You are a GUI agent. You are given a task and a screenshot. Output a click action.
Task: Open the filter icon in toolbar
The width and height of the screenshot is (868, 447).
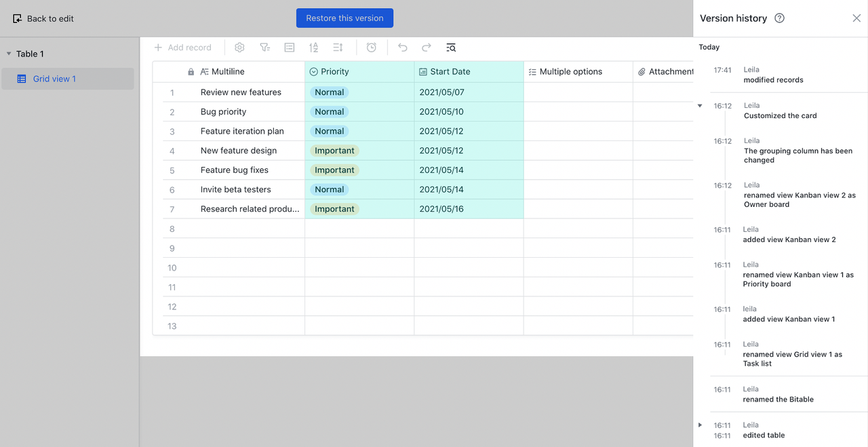[264, 47]
